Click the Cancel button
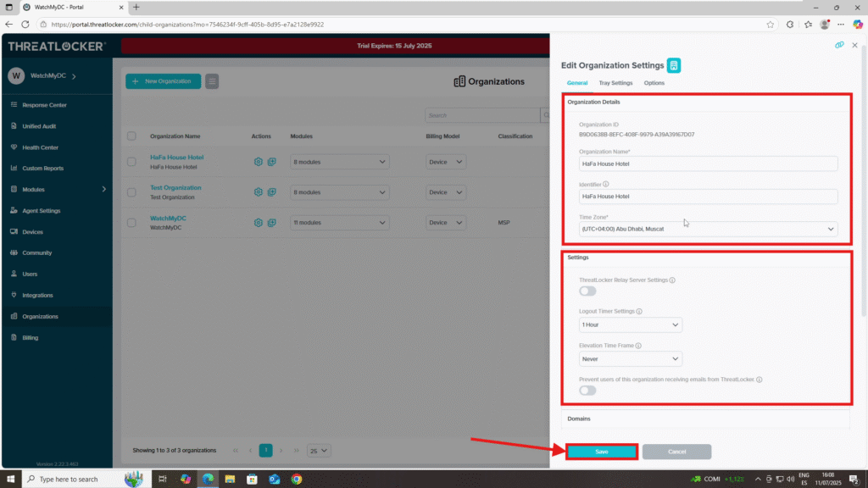The height and width of the screenshot is (488, 868). pyautogui.click(x=676, y=452)
